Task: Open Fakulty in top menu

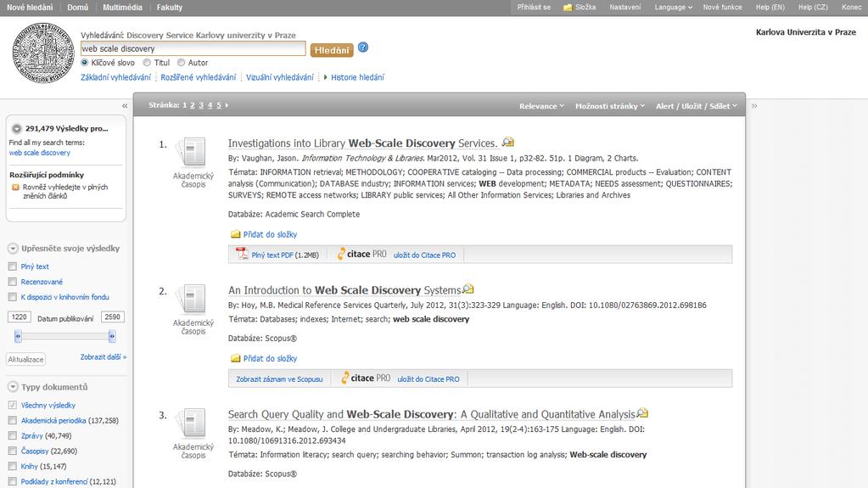Action: [x=170, y=7]
